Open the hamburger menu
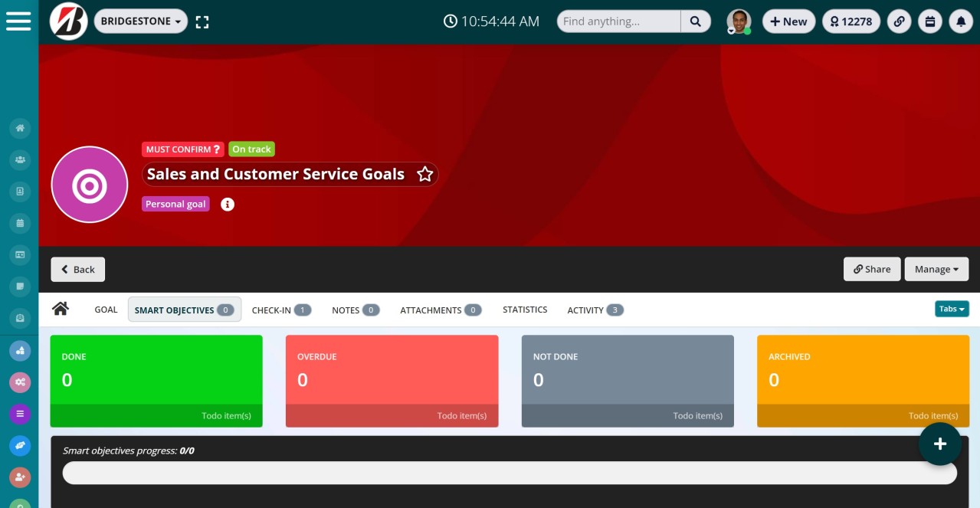The image size is (980, 508). click(18, 21)
